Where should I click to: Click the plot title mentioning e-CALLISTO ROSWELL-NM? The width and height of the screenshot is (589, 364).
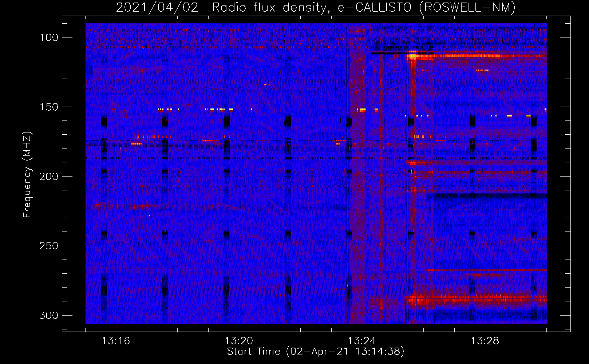pyautogui.click(x=316, y=7)
